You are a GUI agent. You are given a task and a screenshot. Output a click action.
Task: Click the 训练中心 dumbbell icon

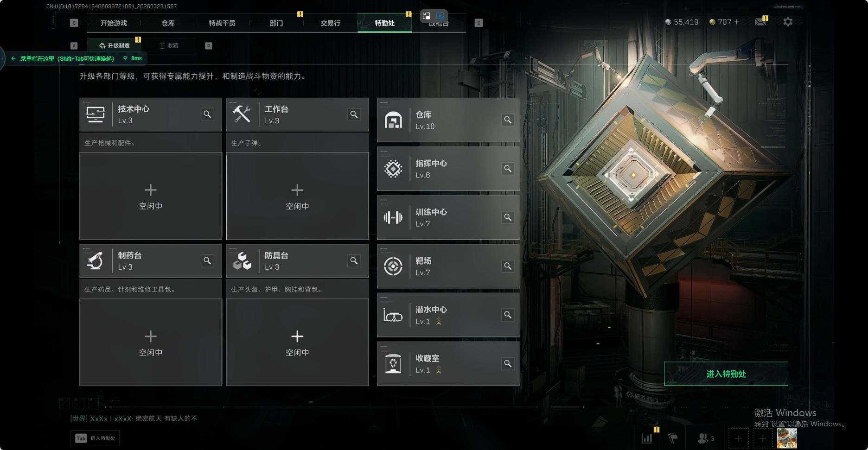coord(393,217)
